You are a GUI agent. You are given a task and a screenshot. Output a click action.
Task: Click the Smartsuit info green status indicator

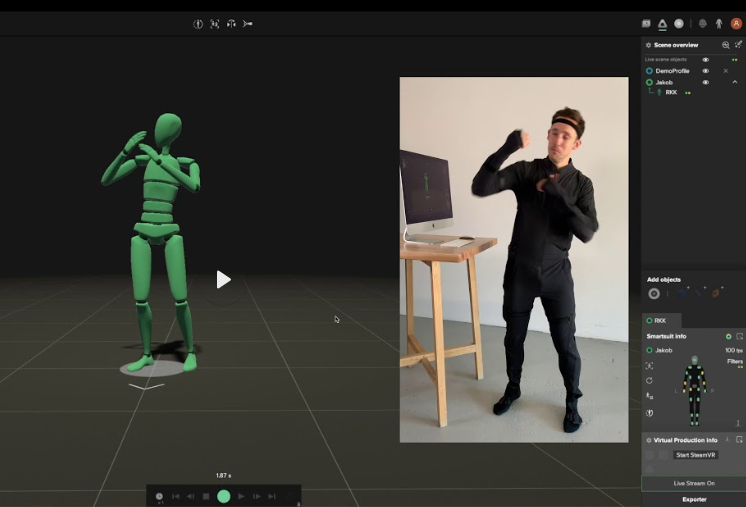[x=728, y=336]
